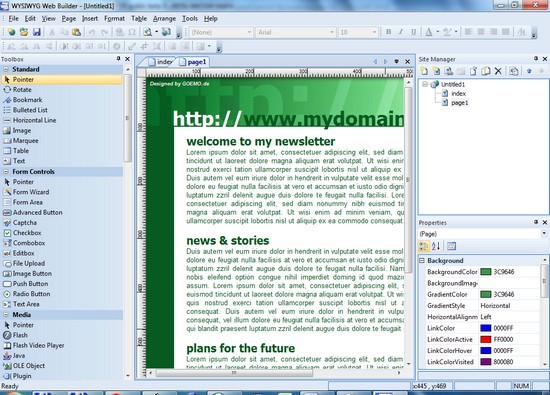Open the Insert menu

pos(90,19)
